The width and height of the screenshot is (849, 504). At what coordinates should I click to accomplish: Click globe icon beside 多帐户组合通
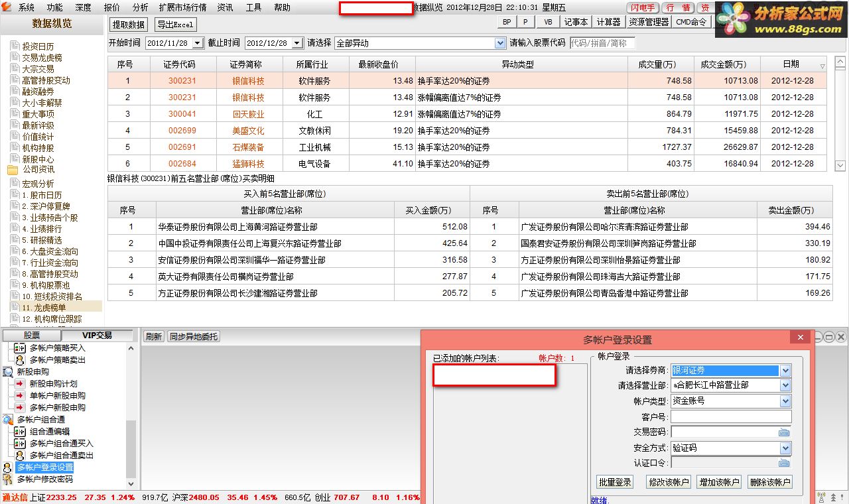[8, 420]
